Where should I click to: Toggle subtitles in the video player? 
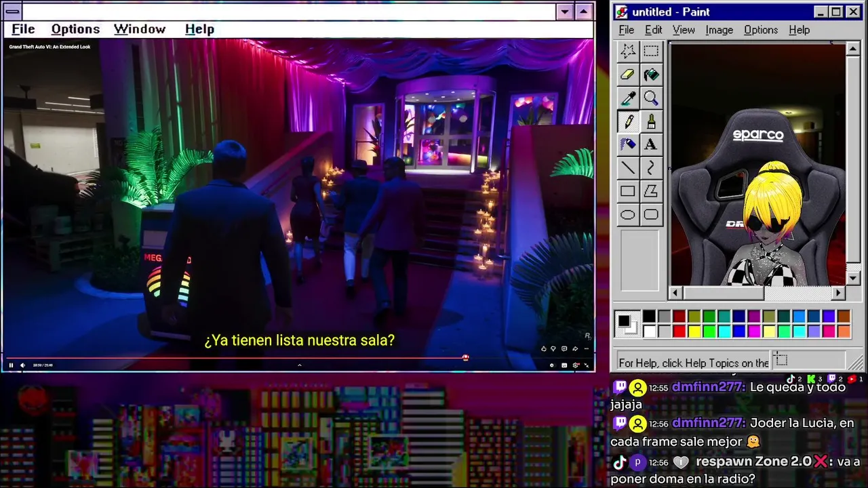[x=564, y=365]
